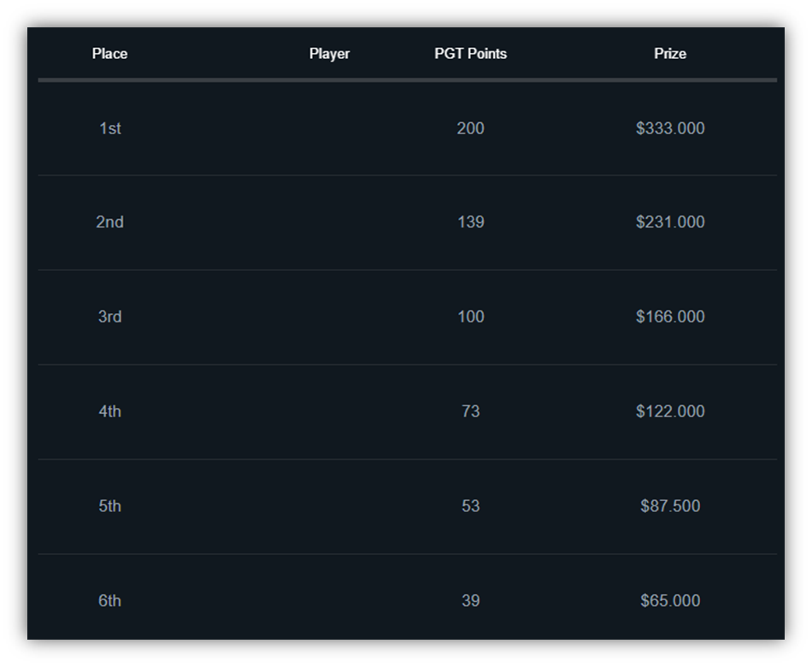This screenshot has height=667, width=812.
Task: Click the $231.000 prize amount
Action: click(670, 222)
